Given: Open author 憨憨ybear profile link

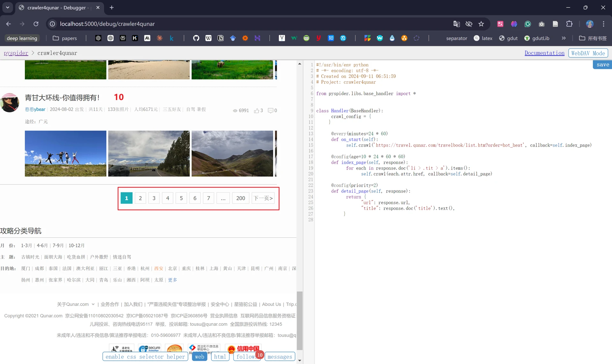Looking at the screenshot, I should (x=35, y=109).
